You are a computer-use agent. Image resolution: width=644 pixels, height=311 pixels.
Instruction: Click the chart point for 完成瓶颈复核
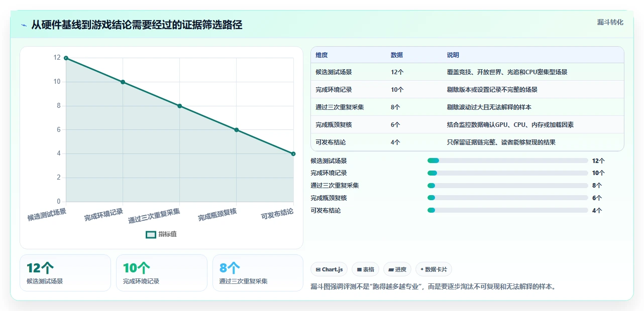(x=237, y=130)
